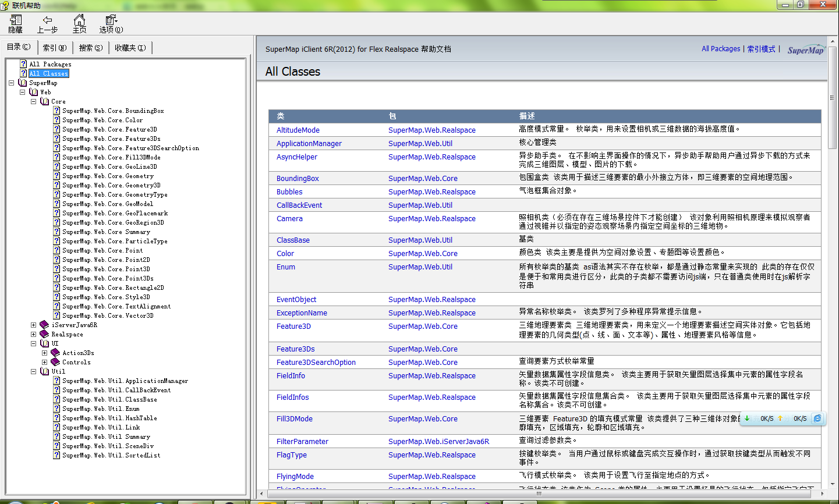
Task: Collapse the Core tree node
Action: click(x=33, y=102)
